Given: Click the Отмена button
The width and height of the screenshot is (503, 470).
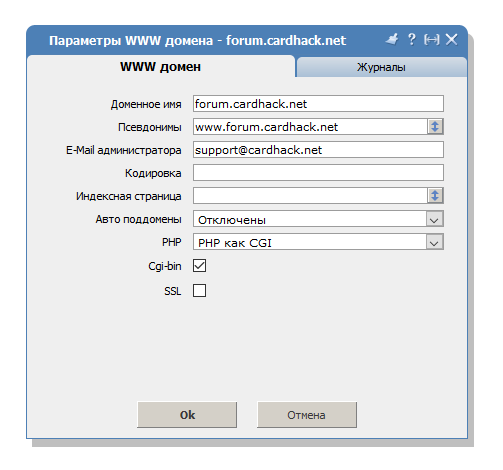Looking at the screenshot, I should point(307,415).
